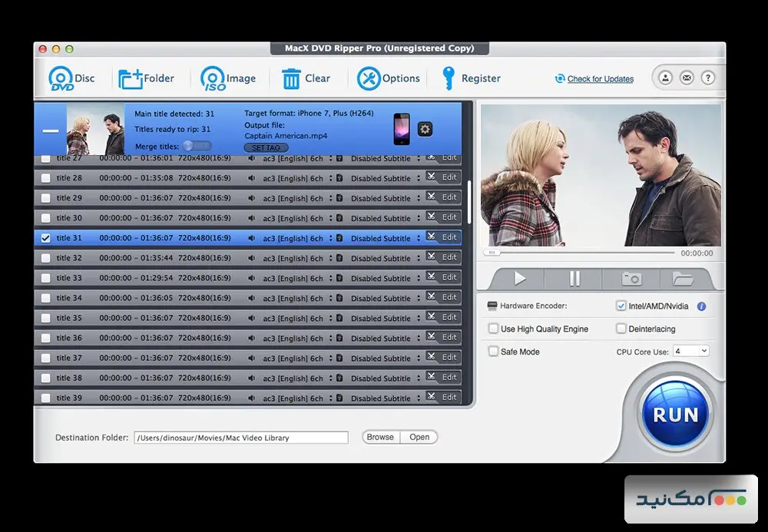
Task: Clear the current title list
Action: 308,78
